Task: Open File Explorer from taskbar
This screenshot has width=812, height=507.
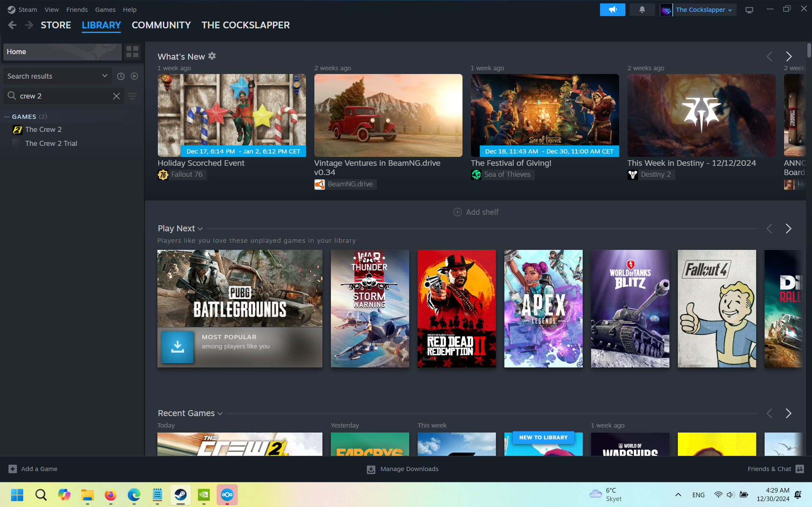Action: click(x=88, y=495)
